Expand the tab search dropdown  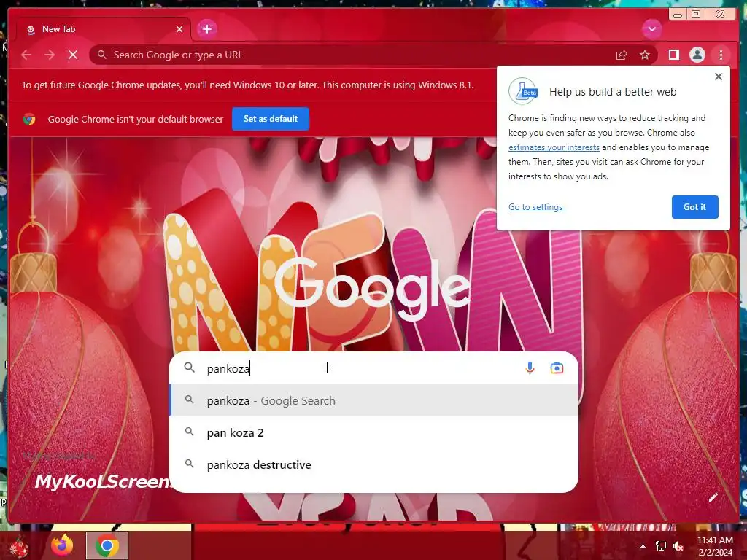(651, 29)
